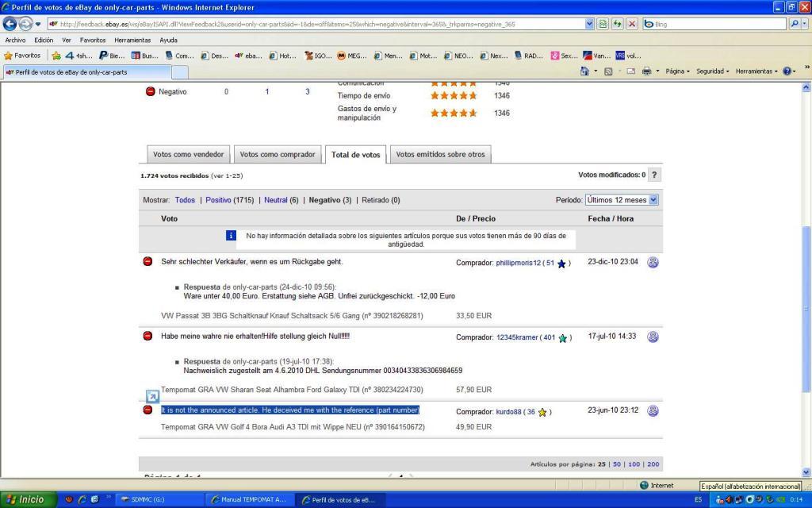Click the Favoritos star button
Screen dimensions: 812x508
tap(22, 56)
